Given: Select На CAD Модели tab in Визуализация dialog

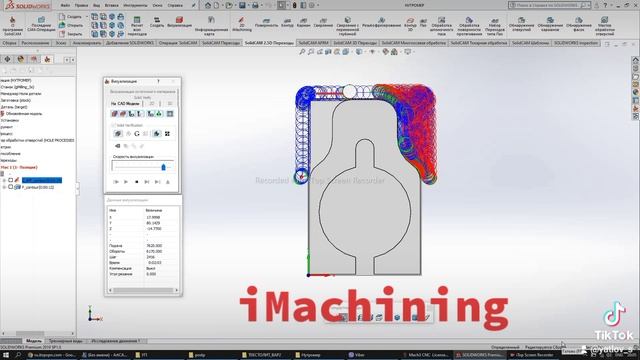Looking at the screenshot, I should [125, 104].
